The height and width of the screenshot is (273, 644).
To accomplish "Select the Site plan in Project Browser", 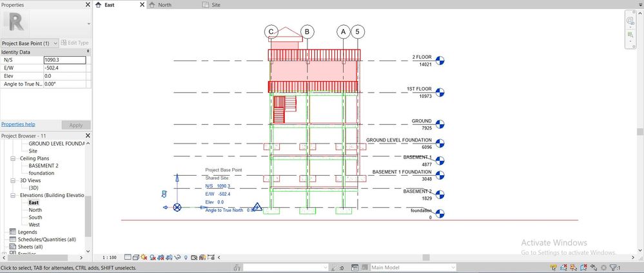I will pyautogui.click(x=33, y=151).
